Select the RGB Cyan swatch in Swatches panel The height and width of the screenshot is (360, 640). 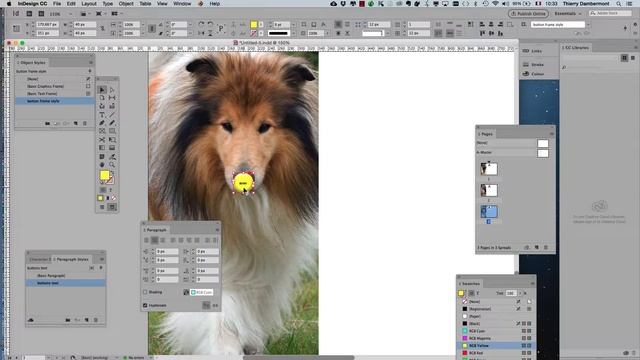coord(496,331)
